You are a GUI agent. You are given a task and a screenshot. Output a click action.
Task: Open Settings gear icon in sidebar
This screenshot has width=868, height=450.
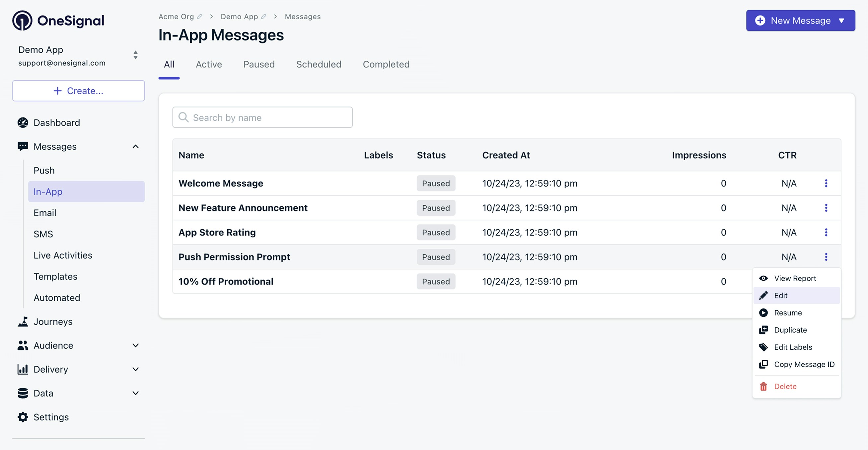coord(23,417)
